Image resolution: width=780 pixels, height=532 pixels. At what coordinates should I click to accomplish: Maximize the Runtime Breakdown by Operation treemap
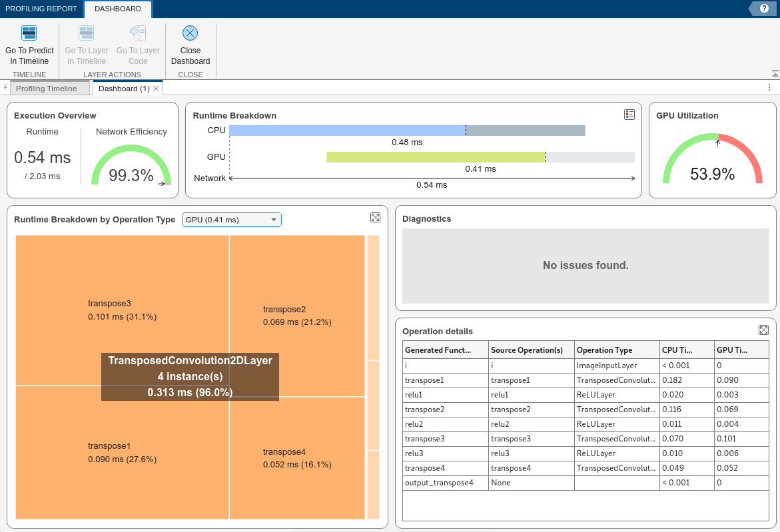375,218
